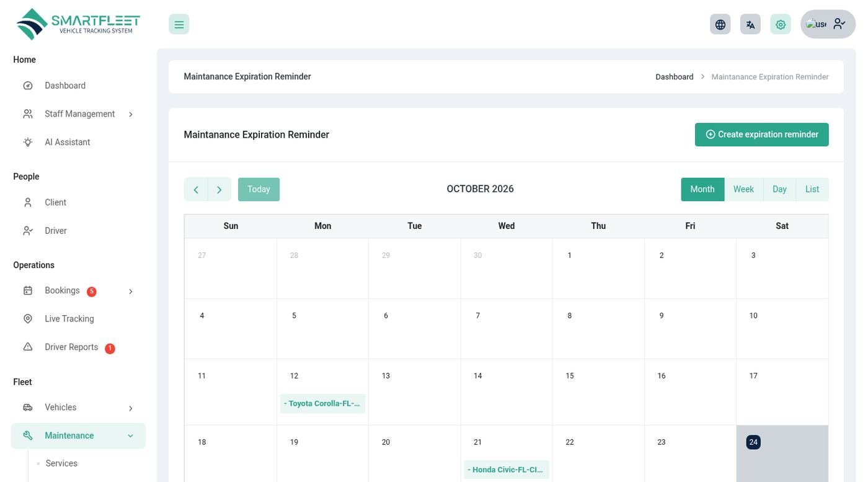Click date number 20
The image size is (868, 482).
(x=386, y=442)
